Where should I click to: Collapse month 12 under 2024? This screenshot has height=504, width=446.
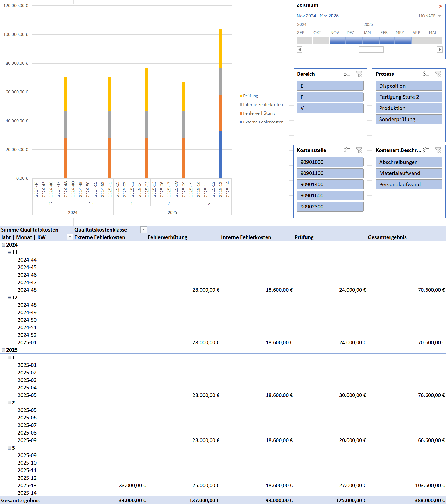pyautogui.click(x=9, y=297)
